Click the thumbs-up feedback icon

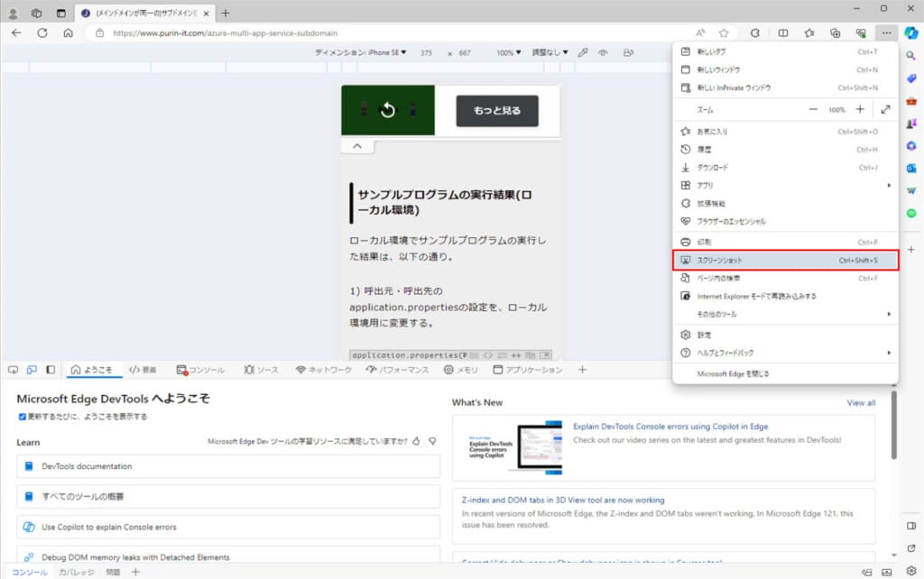[x=416, y=442]
